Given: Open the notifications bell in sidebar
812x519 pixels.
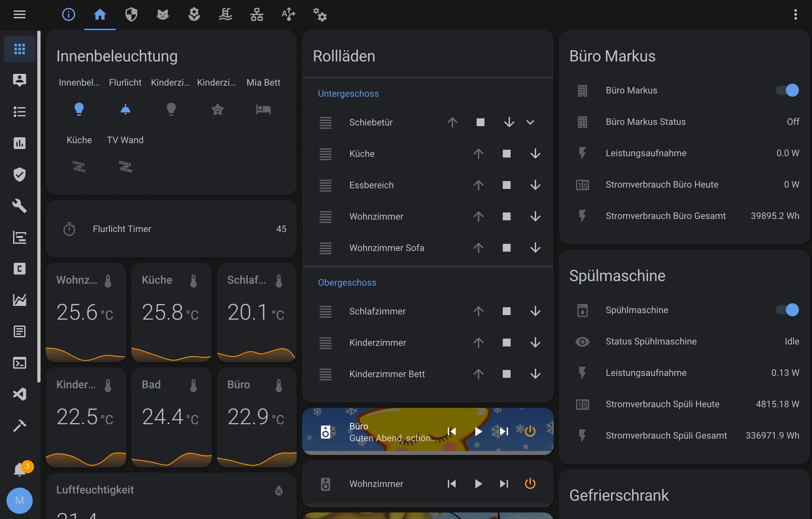Looking at the screenshot, I should (20, 469).
